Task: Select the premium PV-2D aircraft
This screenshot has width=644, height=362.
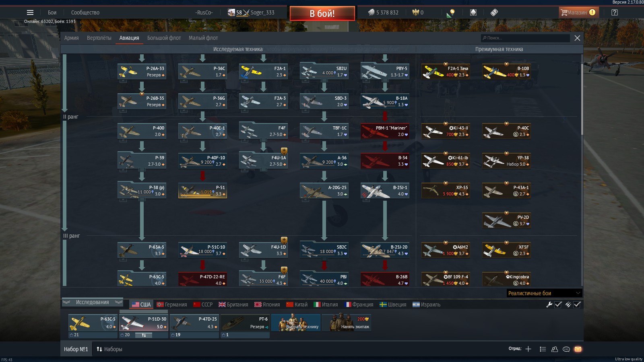Action: [506, 220]
